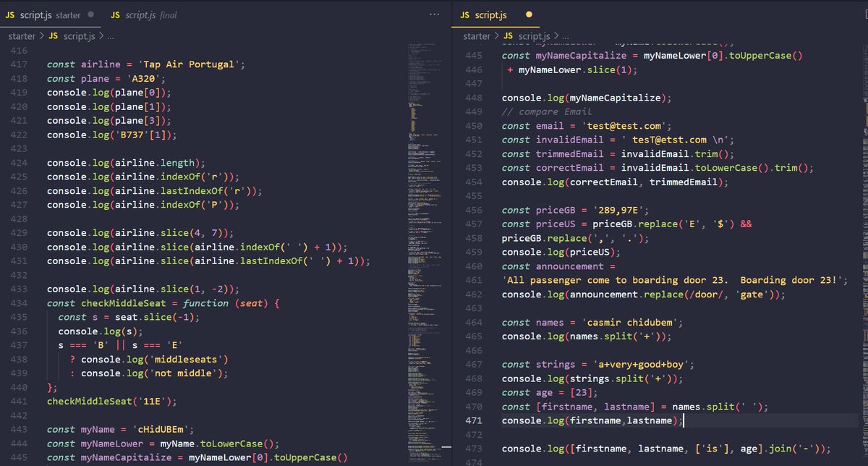Open the script.js final tab
The height and width of the screenshot is (466, 868).
pyautogui.click(x=144, y=14)
